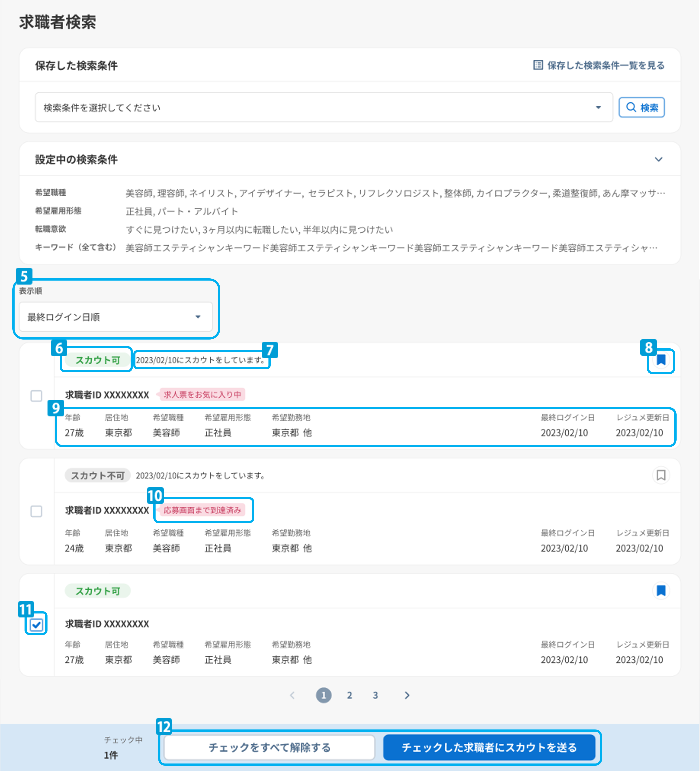Click 求職者ID on the checked third card
This screenshot has width=700, height=771.
(107, 624)
